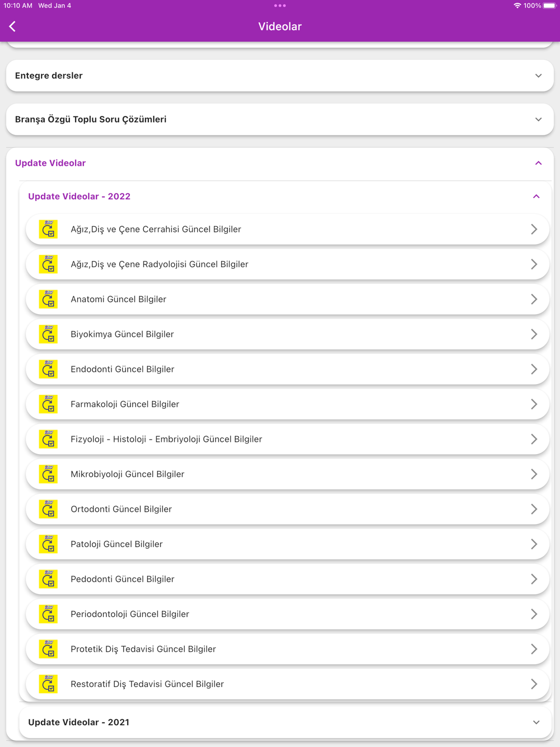The height and width of the screenshot is (747, 560).
Task: Tap the battery indicator icon
Action: pos(549,6)
